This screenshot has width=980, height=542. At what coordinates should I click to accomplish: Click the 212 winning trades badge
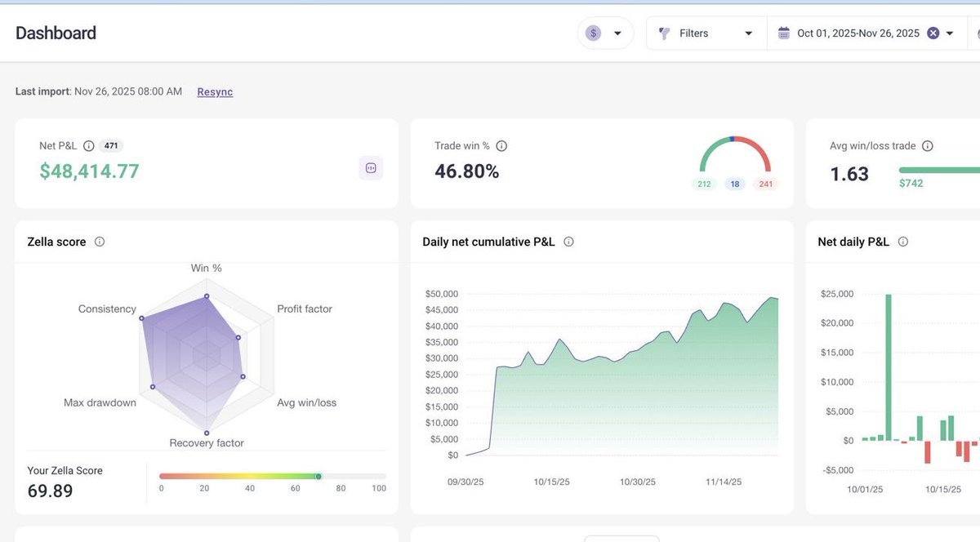(704, 184)
